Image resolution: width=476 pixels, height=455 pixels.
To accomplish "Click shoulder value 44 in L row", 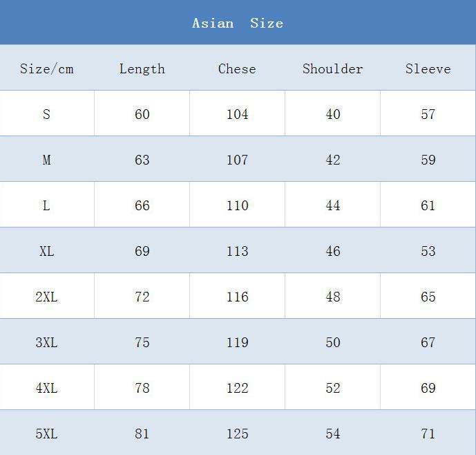I will click(332, 205).
